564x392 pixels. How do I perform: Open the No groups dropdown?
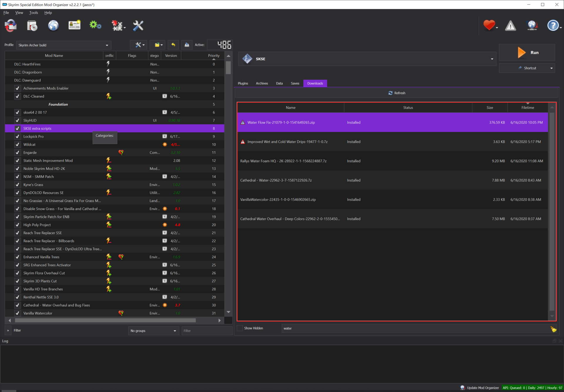click(x=153, y=331)
